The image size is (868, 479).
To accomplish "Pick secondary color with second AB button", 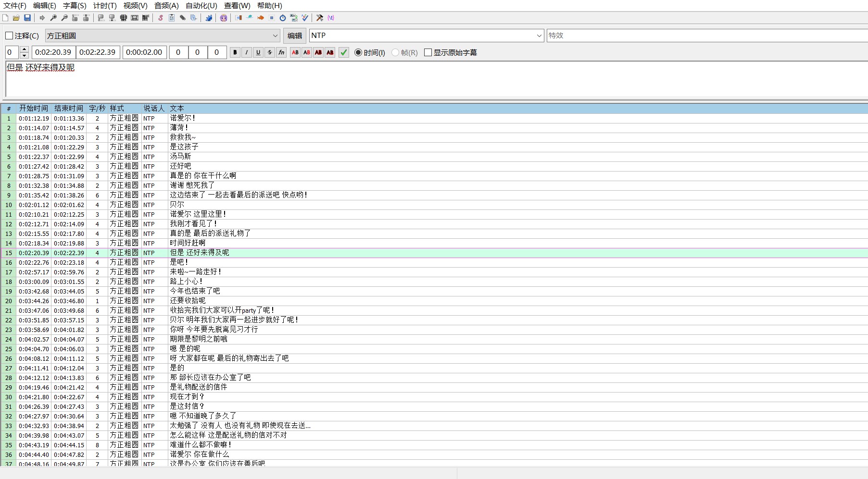I will point(307,52).
